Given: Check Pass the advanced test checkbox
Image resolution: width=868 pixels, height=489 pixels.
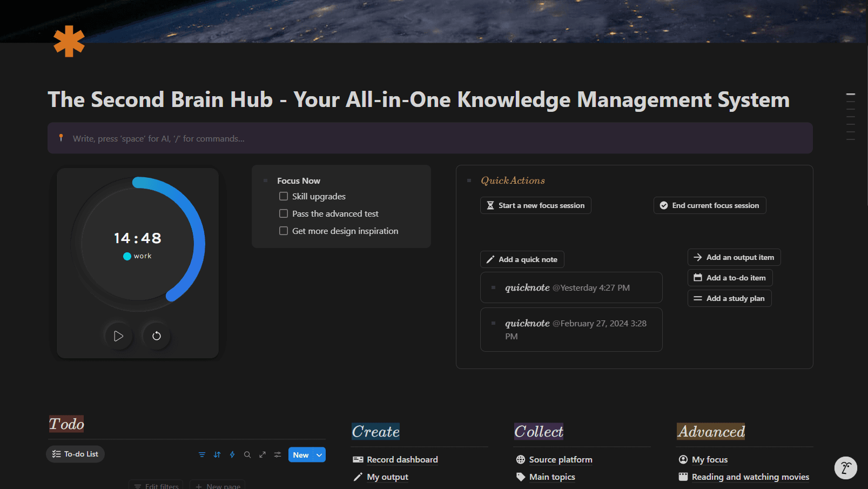Looking at the screenshot, I should (284, 213).
